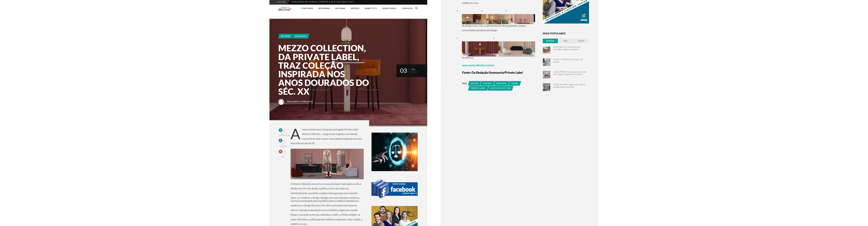Click the heart icon above Ame
Image resolution: width=868 pixels, height=226 pixels.
pos(283,153)
